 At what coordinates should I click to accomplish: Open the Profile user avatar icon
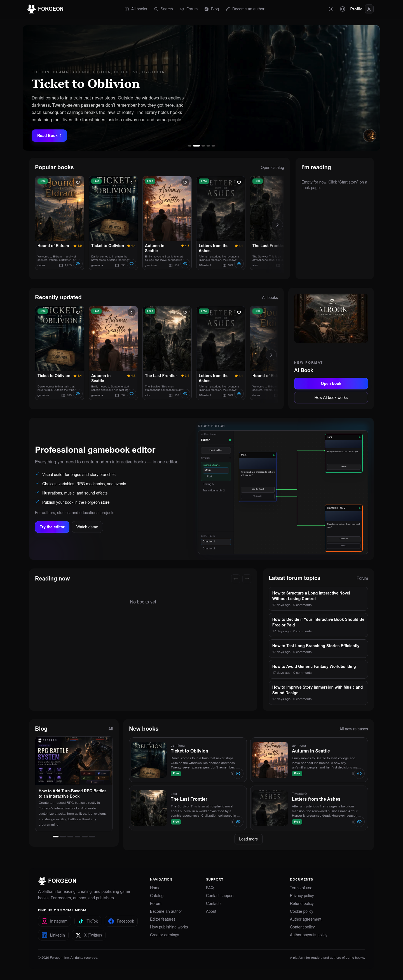(369, 9)
